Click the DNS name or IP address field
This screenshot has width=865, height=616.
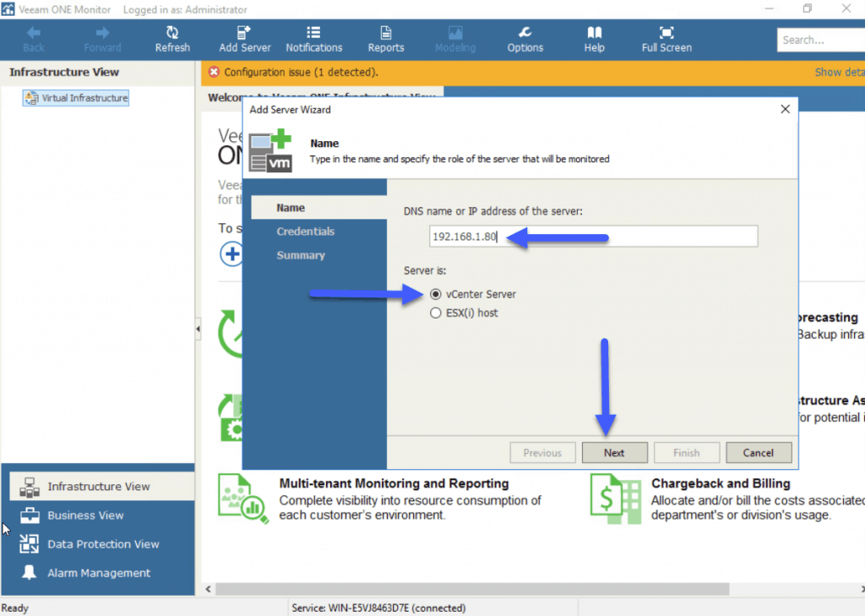[x=593, y=237]
